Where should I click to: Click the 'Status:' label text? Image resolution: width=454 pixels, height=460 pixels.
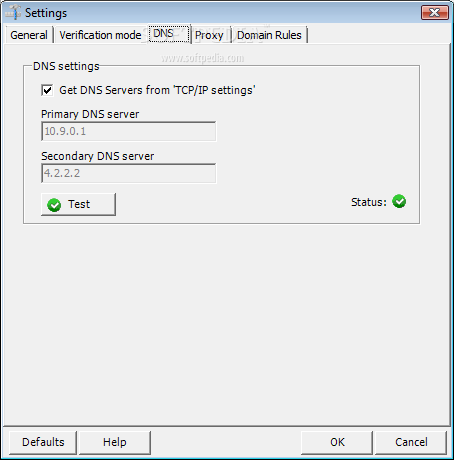(369, 202)
